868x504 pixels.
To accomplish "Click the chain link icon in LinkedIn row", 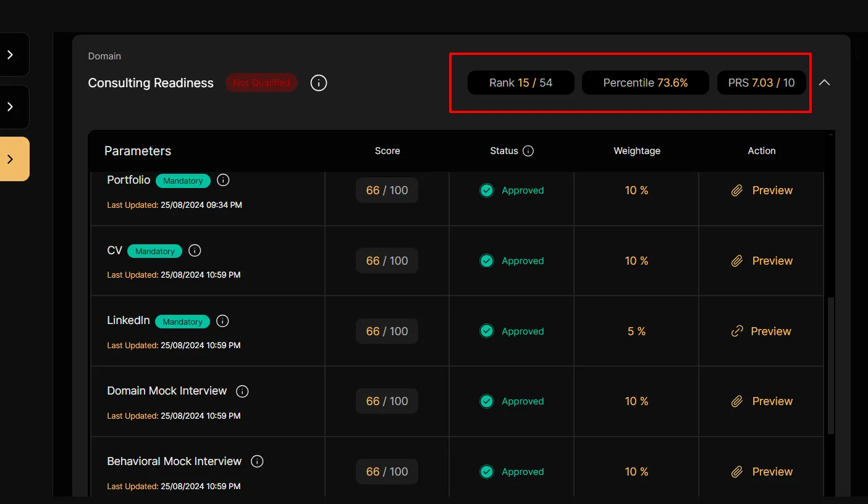I will 736,331.
